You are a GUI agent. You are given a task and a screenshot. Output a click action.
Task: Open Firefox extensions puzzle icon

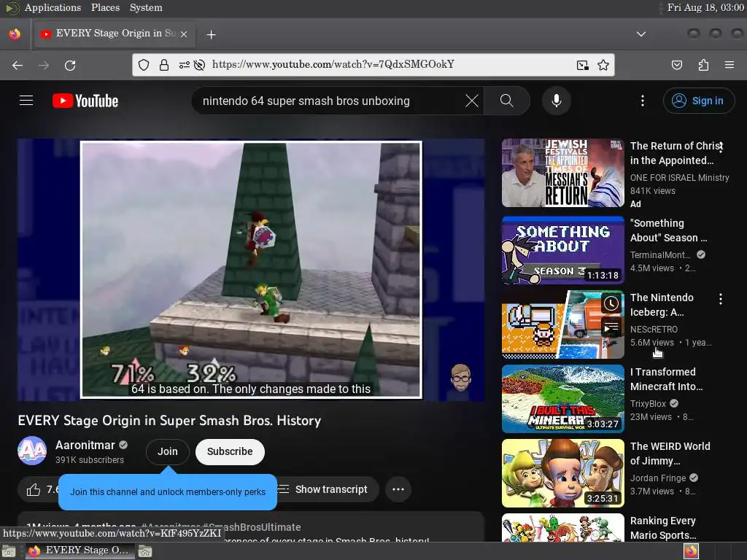[703, 65]
